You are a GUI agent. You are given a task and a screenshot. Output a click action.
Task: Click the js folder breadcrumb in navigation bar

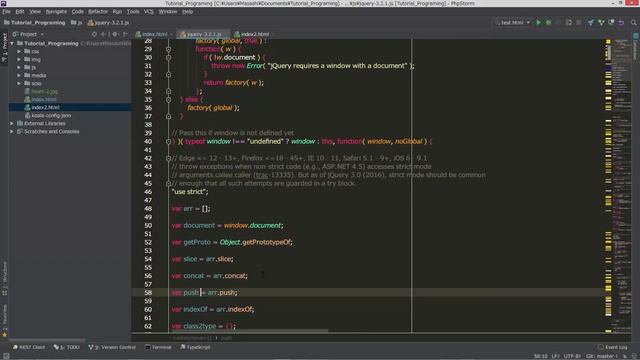point(77,22)
